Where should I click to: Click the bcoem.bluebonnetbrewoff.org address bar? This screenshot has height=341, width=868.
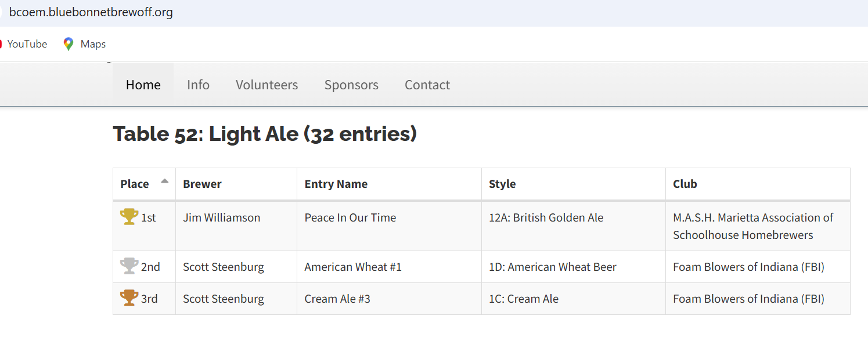pos(91,12)
